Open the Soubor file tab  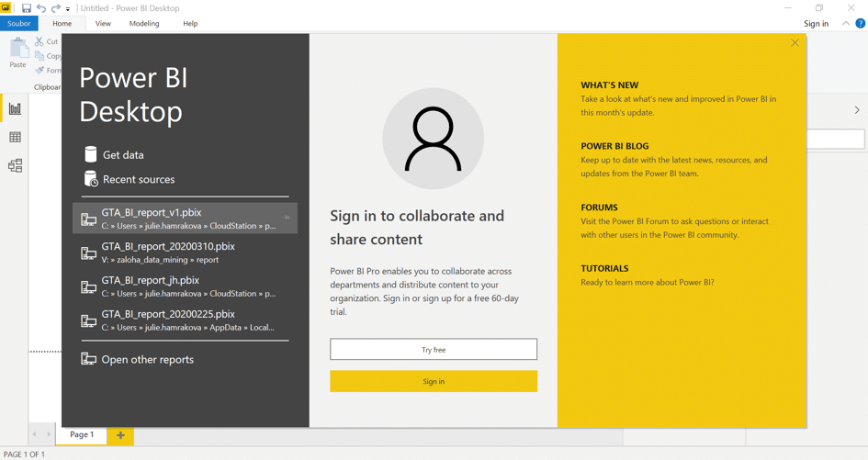coord(18,23)
